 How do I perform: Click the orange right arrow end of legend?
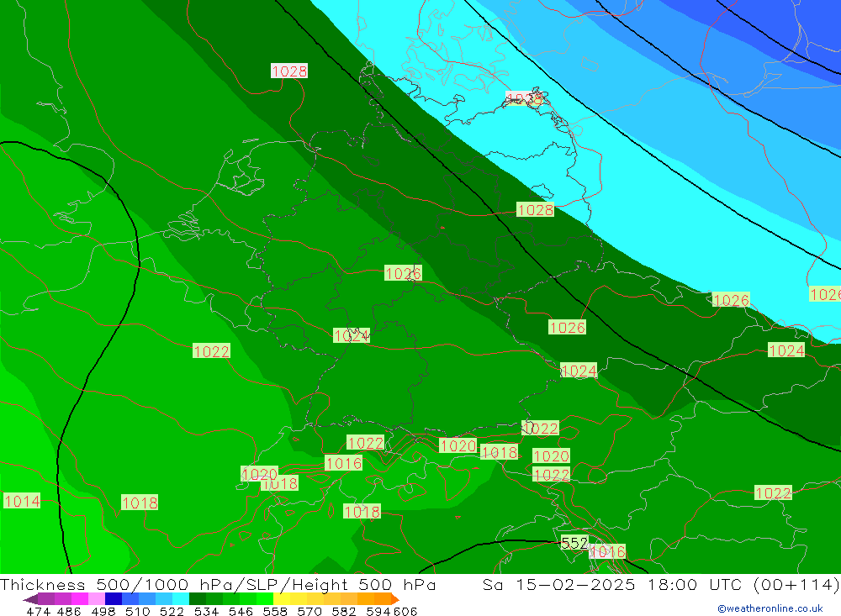tap(395, 599)
